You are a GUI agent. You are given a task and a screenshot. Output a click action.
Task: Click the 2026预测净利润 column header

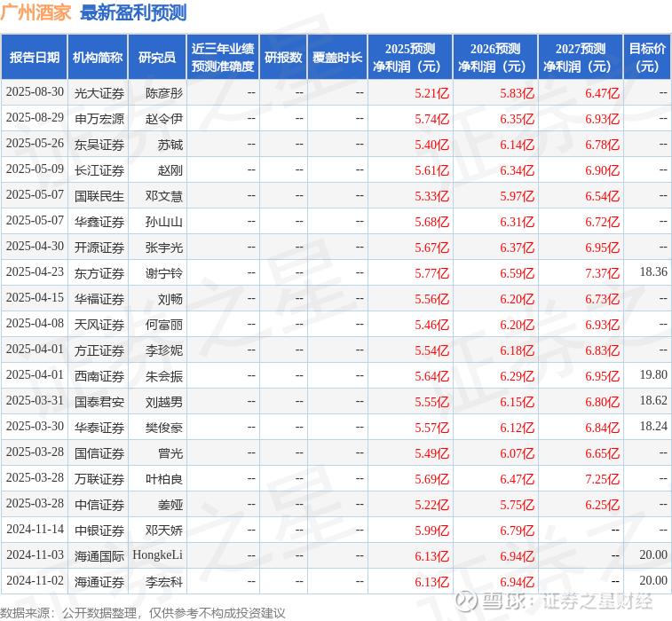click(x=495, y=58)
